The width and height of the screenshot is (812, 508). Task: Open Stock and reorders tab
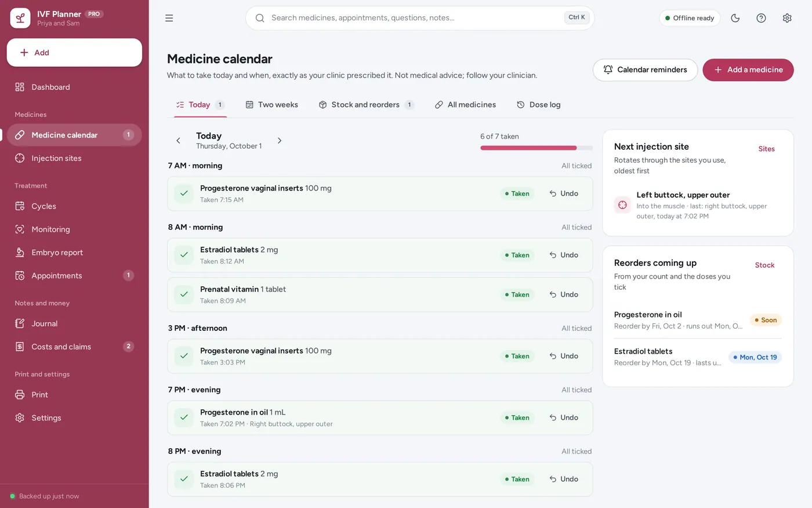366,105
